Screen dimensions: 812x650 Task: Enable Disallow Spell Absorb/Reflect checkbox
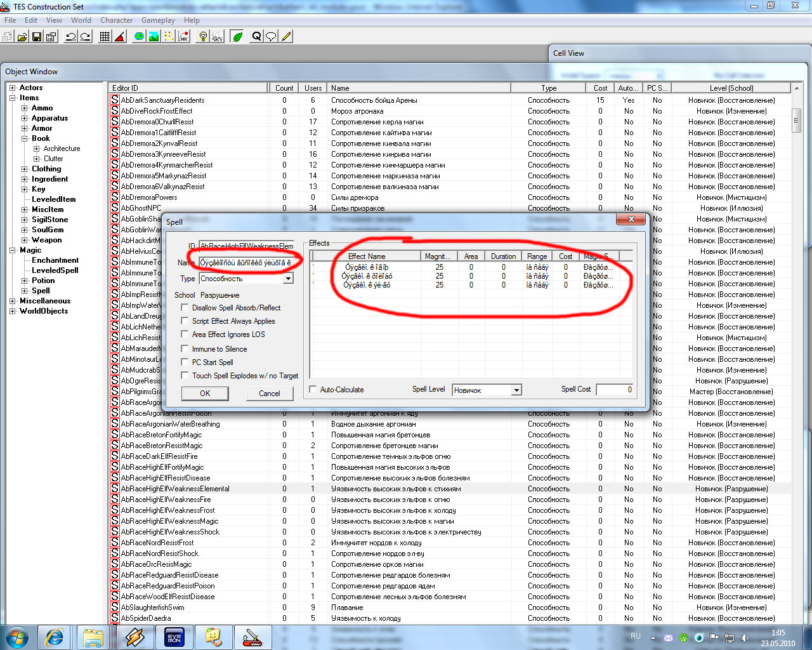pyautogui.click(x=185, y=308)
